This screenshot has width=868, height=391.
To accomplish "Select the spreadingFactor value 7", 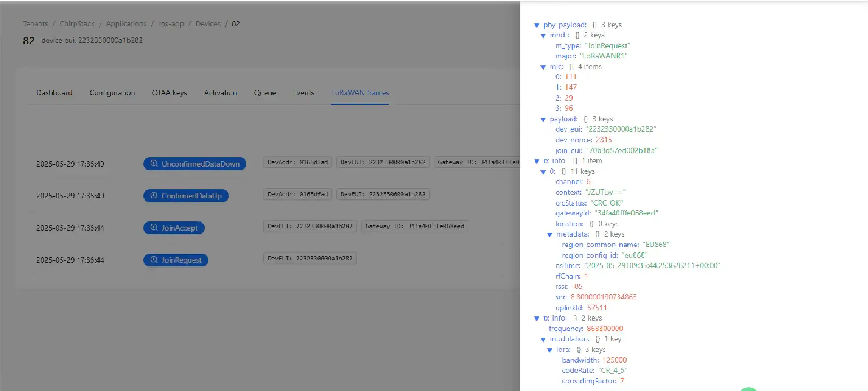I will (x=622, y=381).
